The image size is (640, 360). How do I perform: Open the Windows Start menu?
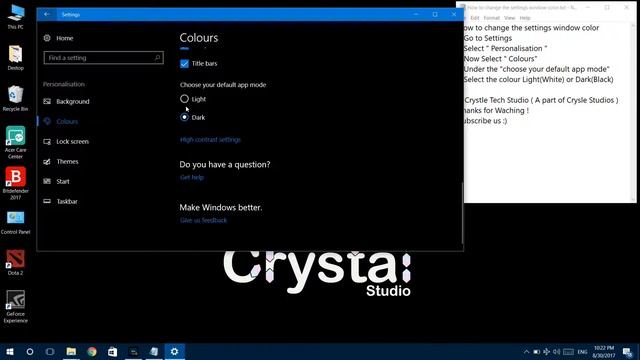[10, 351]
